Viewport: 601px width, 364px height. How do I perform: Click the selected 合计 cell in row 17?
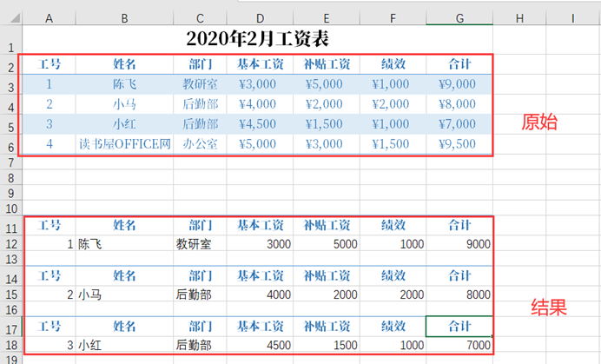459,327
